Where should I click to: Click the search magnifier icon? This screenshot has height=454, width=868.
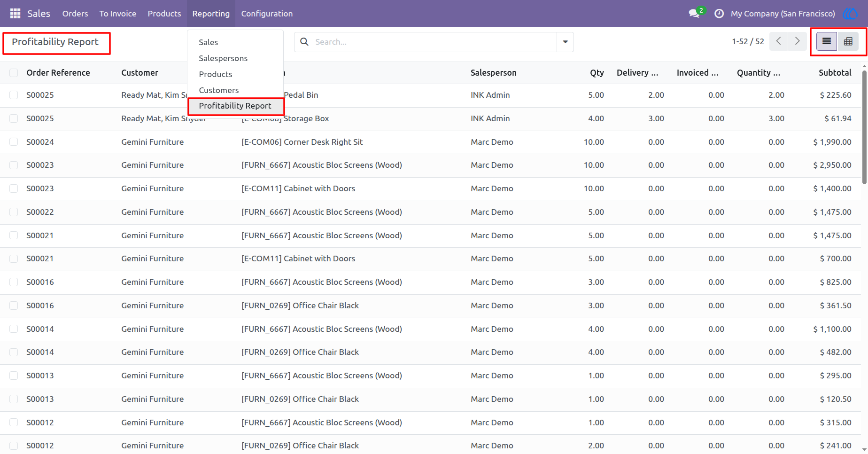click(304, 42)
